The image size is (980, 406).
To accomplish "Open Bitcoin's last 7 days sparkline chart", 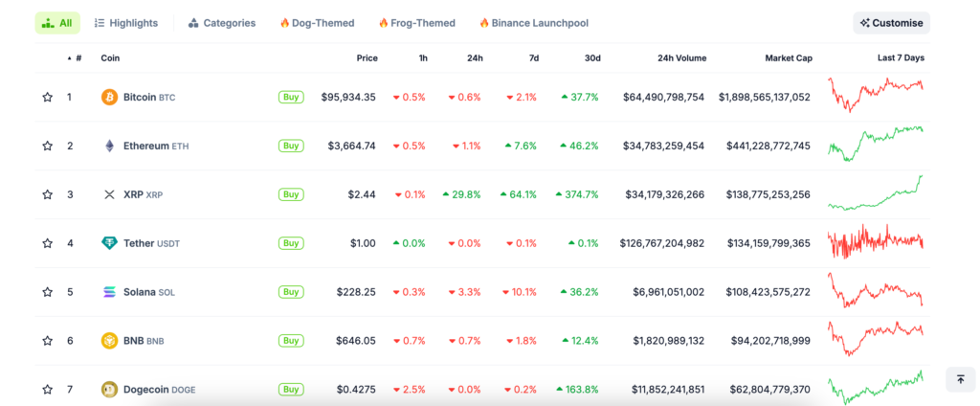I will pos(876,97).
